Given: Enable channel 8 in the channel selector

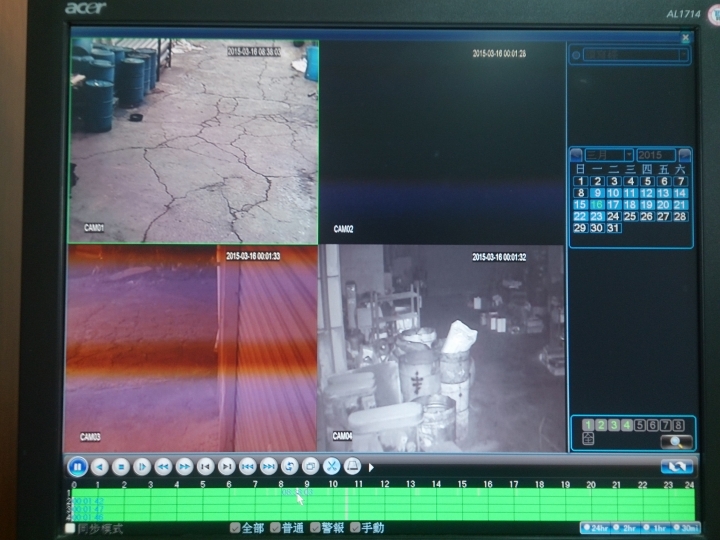Looking at the screenshot, I should pyautogui.click(x=678, y=425).
